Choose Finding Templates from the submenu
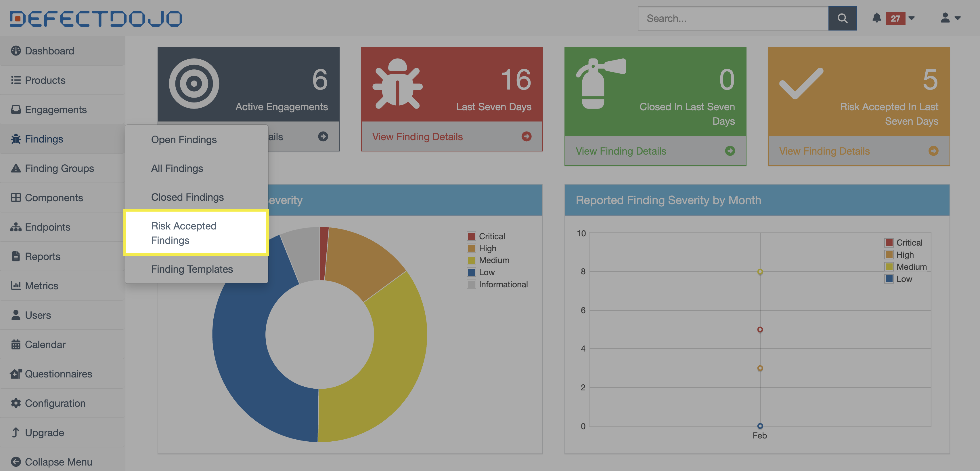Image resolution: width=980 pixels, height=471 pixels. 192,269
